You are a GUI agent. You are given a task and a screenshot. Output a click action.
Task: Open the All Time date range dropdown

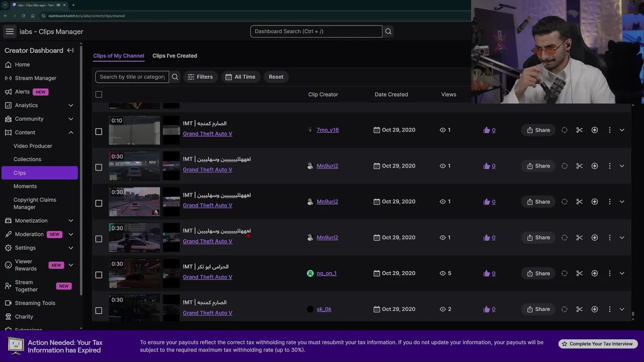pyautogui.click(x=240, y=77)
